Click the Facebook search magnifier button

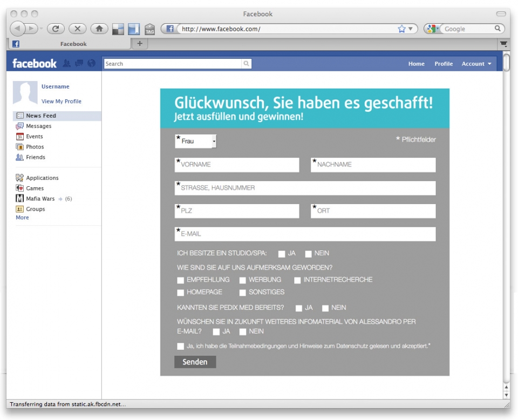[x=246, y=64]
